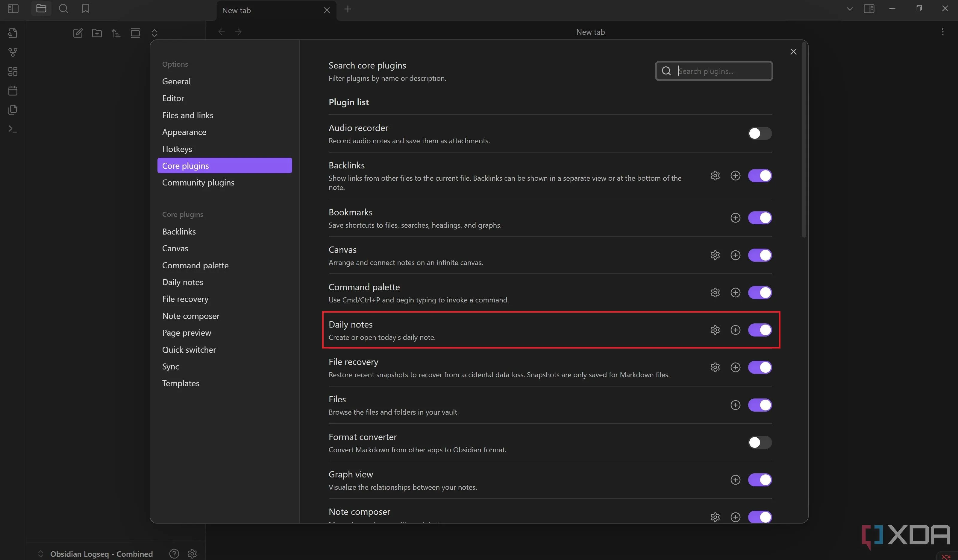Screen dimensions: 958x560
Task: Open vault switcher Obsidian Logseq - Combined
Action: pyautogui.click(x=97, y=553)
